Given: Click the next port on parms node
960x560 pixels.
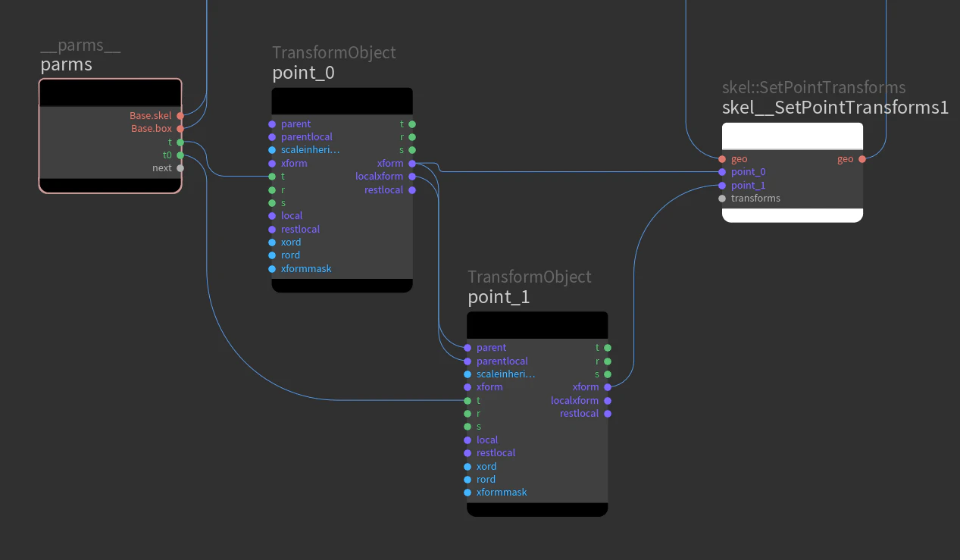Looking at the screenshot, I should (x=180, y=168).
